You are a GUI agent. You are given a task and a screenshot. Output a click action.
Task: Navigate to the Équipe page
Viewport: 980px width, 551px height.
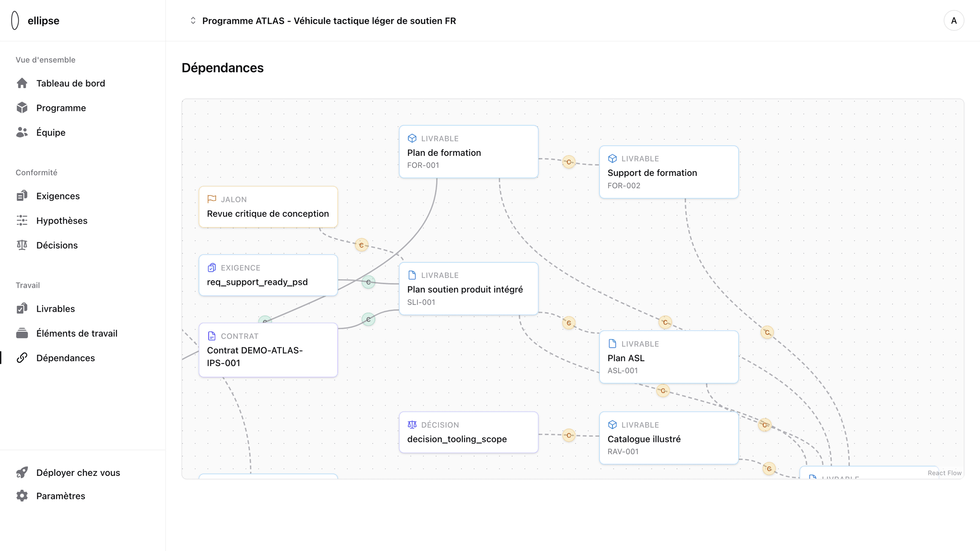click(51, 132)
